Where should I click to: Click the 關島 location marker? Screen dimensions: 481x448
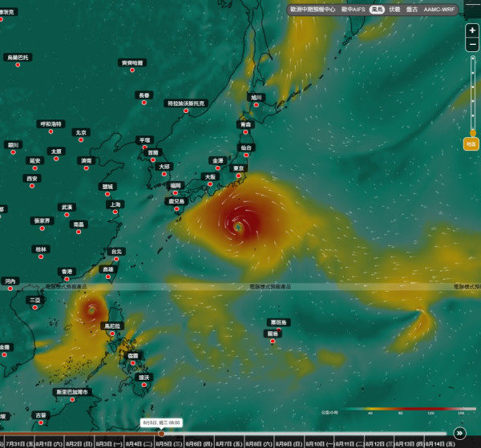tap(273, 341)
